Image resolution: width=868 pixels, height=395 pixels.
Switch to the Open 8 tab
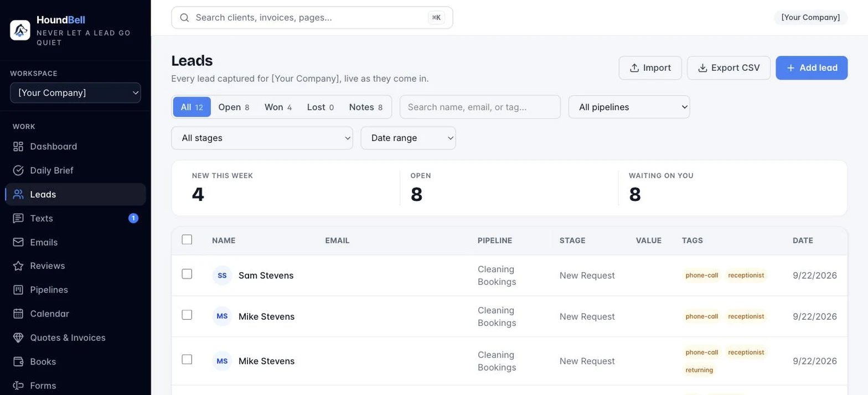point(234,107)
